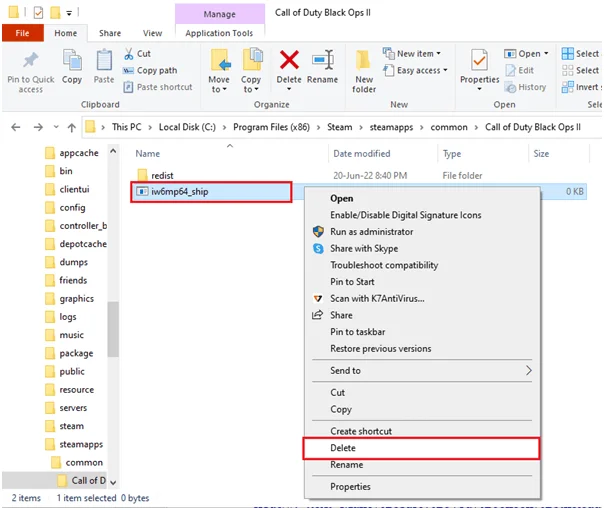This screenshot has width=604, height=510.
Task: Click Steam in the address bar path
Action: coord(340,127)
